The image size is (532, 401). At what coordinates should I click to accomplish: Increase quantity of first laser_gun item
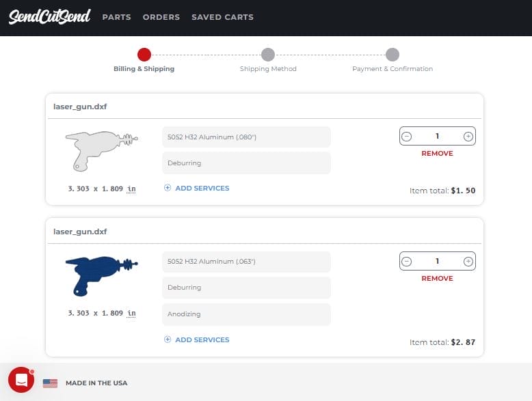pos(468,137)
